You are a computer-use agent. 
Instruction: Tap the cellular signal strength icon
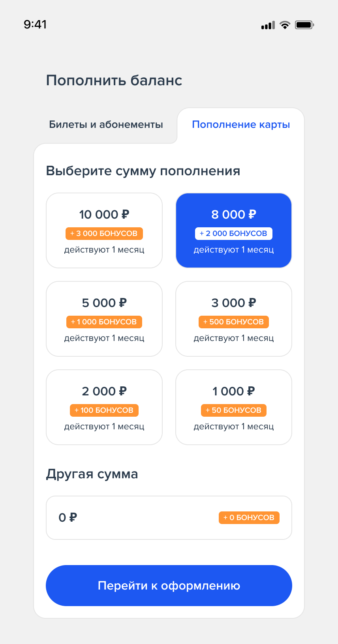click(268, 26)
